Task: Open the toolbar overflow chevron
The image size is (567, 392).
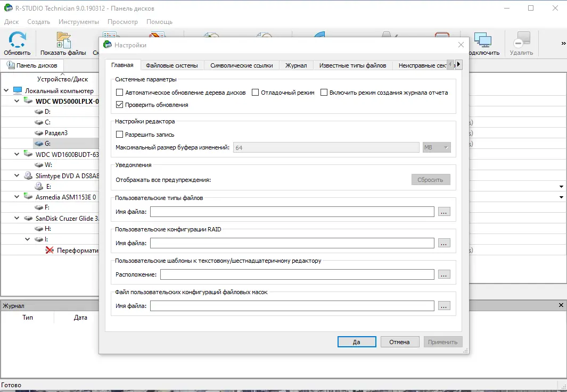Action: click(x=563, y=44)
